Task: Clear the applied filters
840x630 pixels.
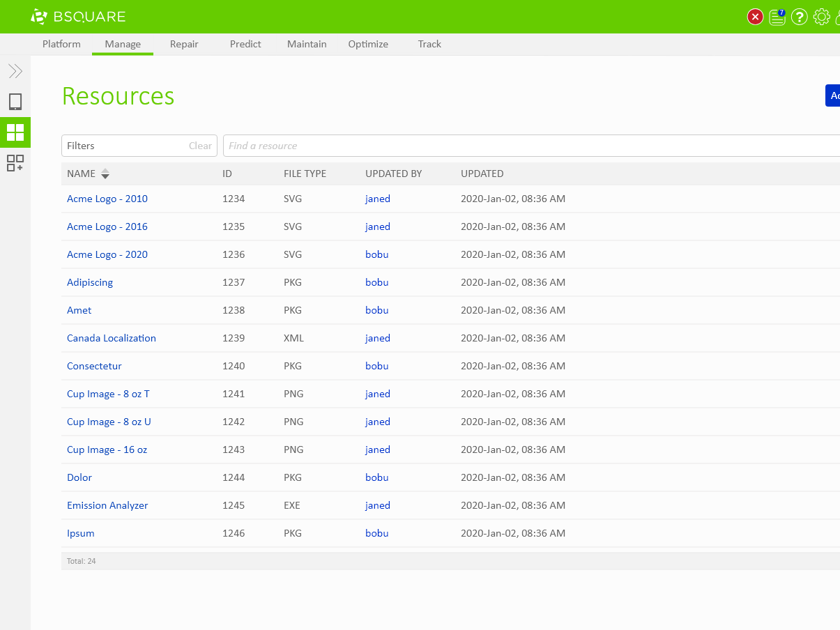Action: click(x=200, y=146)
